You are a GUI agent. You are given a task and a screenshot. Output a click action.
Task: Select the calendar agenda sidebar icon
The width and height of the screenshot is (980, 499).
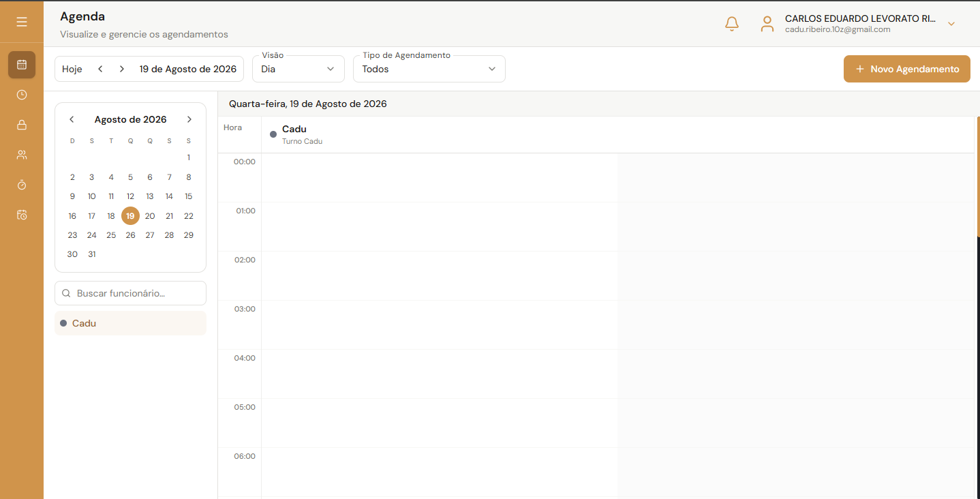tap(22, 65)
